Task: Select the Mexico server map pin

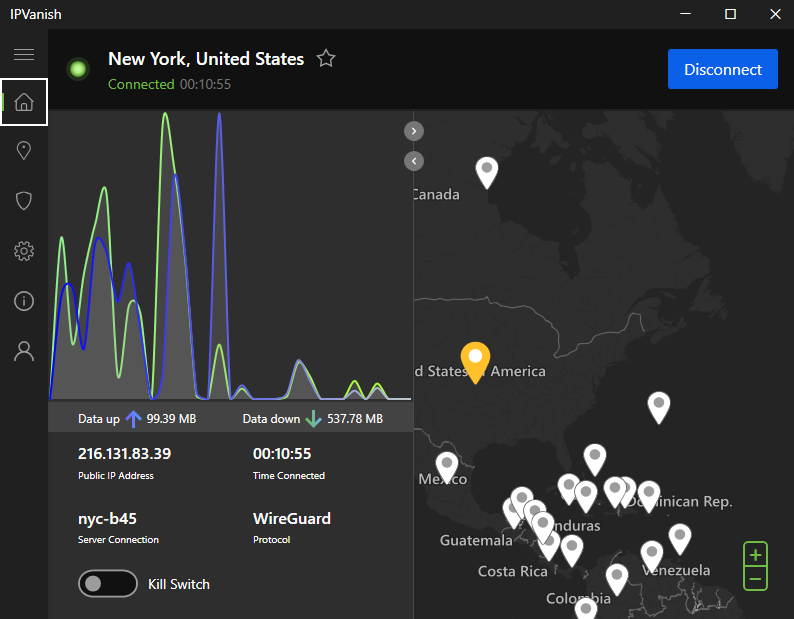Action: 447,465
